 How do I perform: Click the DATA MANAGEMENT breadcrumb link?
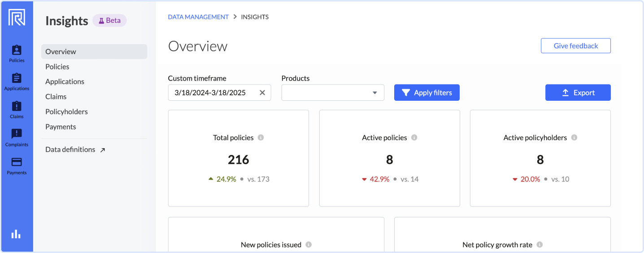tap(198, 17)
